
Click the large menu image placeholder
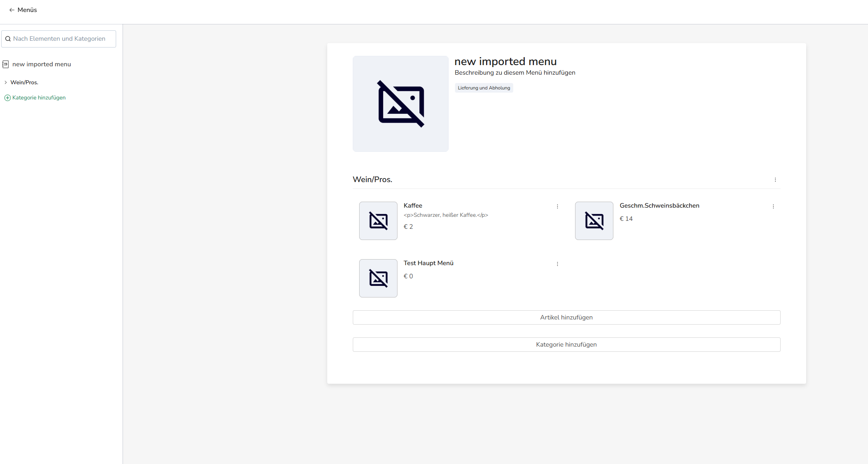[400, 104]
